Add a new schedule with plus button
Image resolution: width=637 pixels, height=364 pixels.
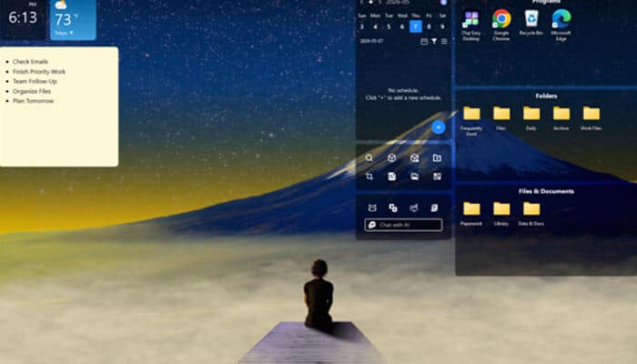pyautogui.click(x=438, y=127)
